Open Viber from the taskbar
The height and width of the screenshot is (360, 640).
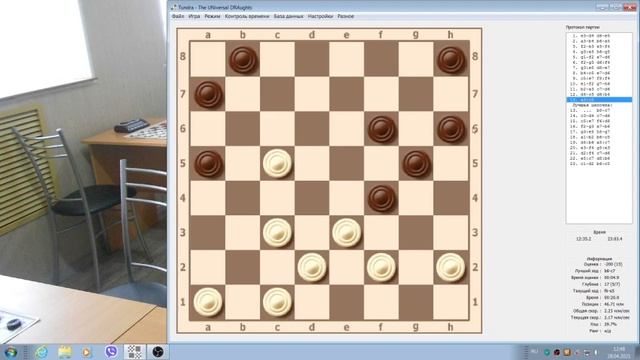[x=111, y=351]
